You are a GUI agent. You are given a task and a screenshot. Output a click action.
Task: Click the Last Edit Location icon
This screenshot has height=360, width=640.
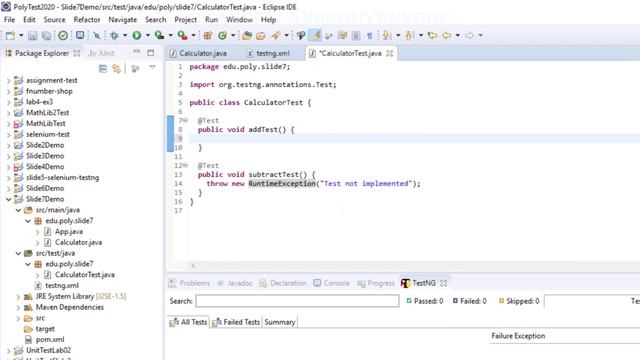tap(432, 36)
